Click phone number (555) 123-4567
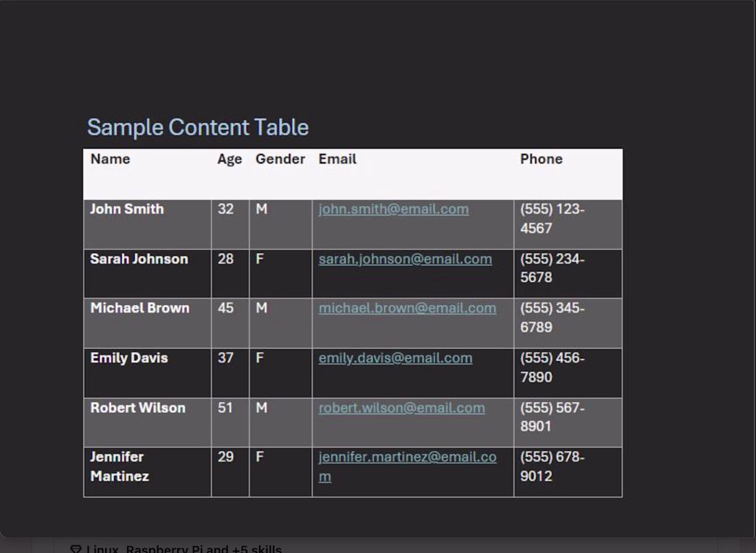This screenshot has width=756, height=553. point(552,218)
